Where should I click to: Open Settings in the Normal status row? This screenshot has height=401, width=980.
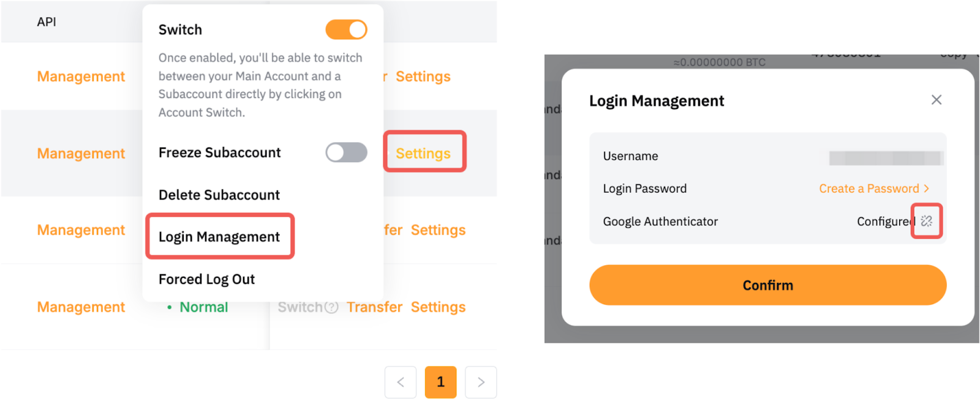click(x=438, y=307)
